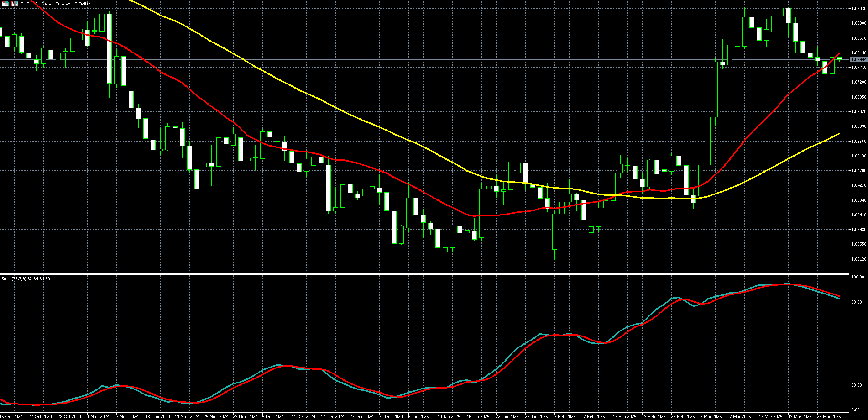
Task: Select the 13 Nov 2024 date label
Action: 157,416
